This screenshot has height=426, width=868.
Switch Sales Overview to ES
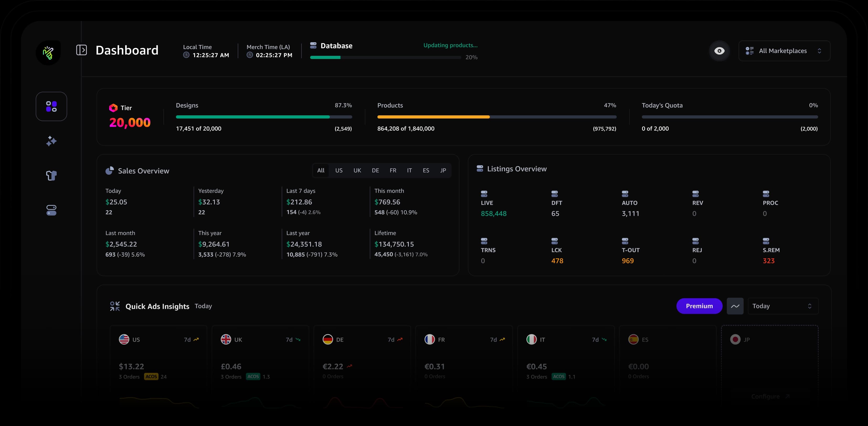click(426, 170)
